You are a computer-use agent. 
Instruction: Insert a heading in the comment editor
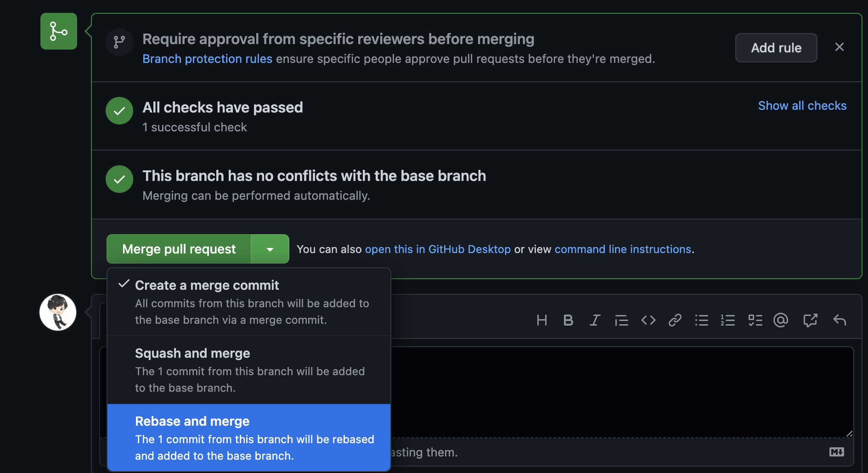[542, 320]
